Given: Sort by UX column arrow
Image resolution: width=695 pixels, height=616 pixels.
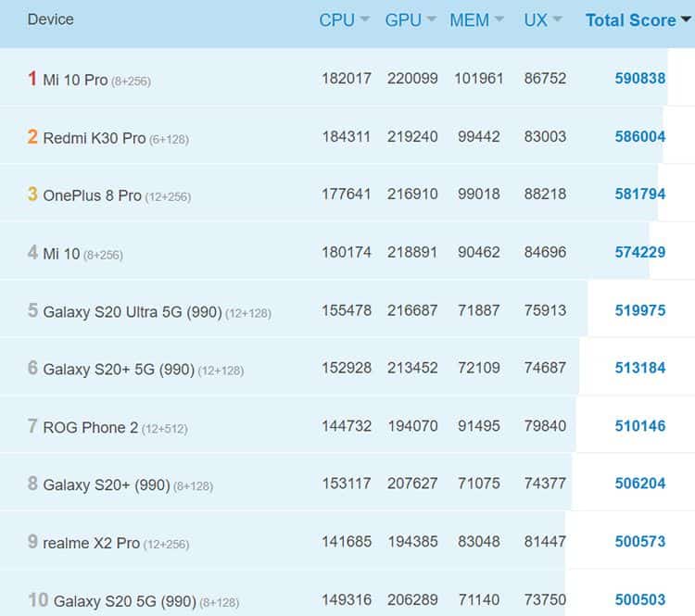Looking at the screenshot, I should pos(558,20).
